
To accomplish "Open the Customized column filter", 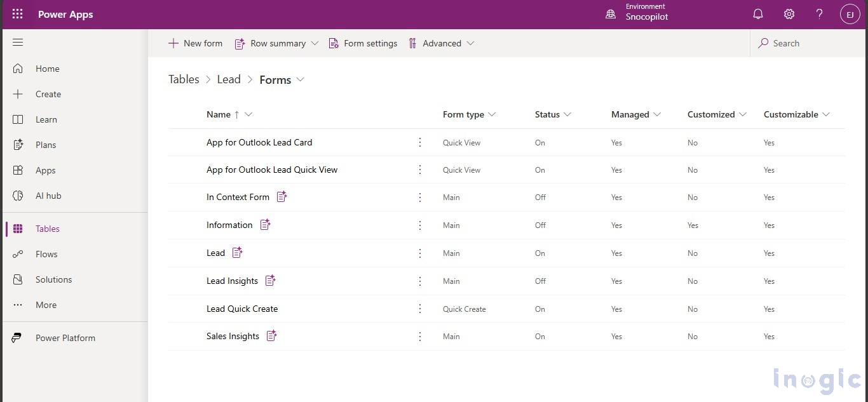I will point(743,114).
